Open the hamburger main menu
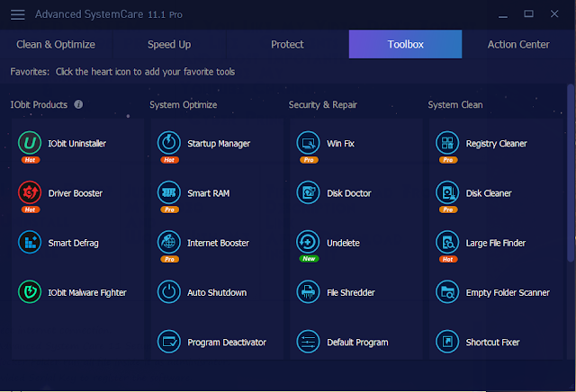This screenshot has height=392, width=576. [18, 14]
